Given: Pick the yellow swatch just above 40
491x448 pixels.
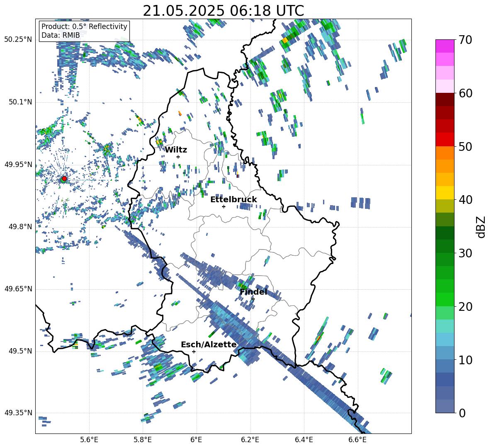Looking at the screenshot, I should [445, 193].
